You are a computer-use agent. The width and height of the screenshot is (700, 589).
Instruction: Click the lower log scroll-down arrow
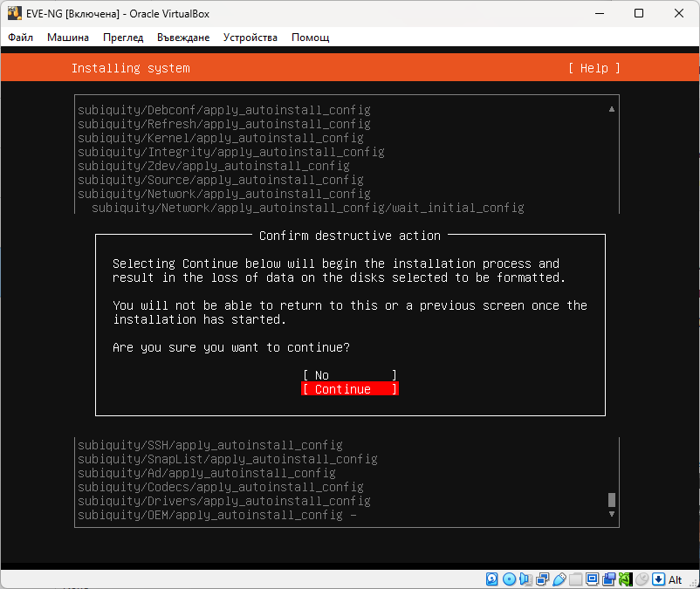coord(612,515)
